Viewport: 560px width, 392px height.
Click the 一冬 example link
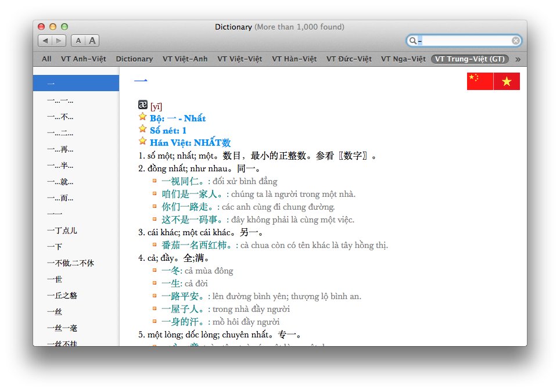tap(171, 271)
